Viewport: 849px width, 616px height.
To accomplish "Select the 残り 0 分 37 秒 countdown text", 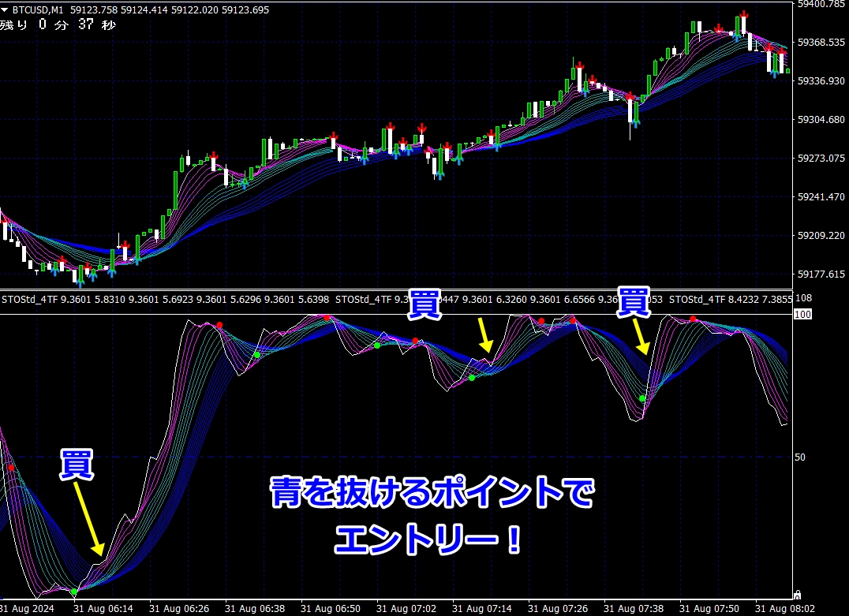I will (58, 25).
